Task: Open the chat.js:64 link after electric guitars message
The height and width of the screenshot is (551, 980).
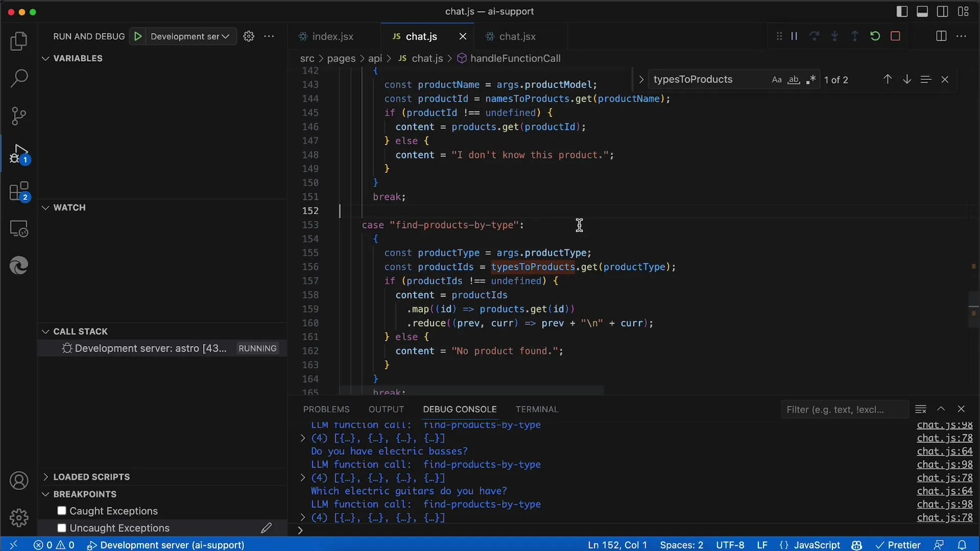Action: [945, 491]
